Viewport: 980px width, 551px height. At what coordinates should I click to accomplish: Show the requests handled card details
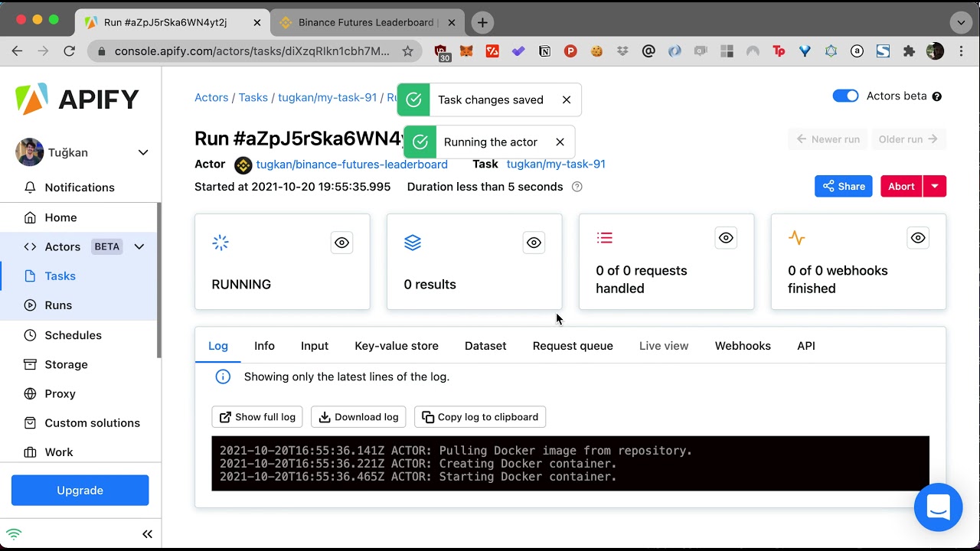(x=726, y=238)
